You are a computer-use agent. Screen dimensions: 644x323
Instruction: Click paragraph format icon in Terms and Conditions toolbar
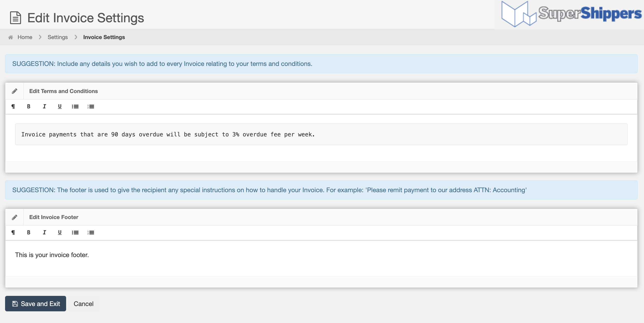[13, 106]
